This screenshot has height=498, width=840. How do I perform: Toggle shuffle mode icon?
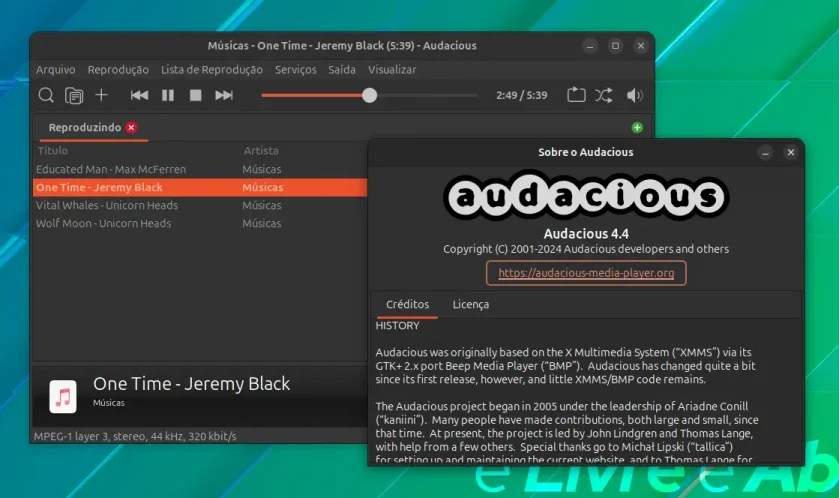coord(604,95)
